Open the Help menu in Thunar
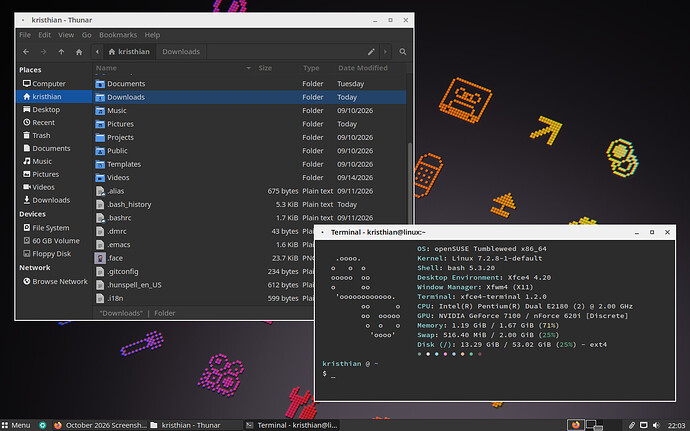690x431 pixels. (152, 35)
